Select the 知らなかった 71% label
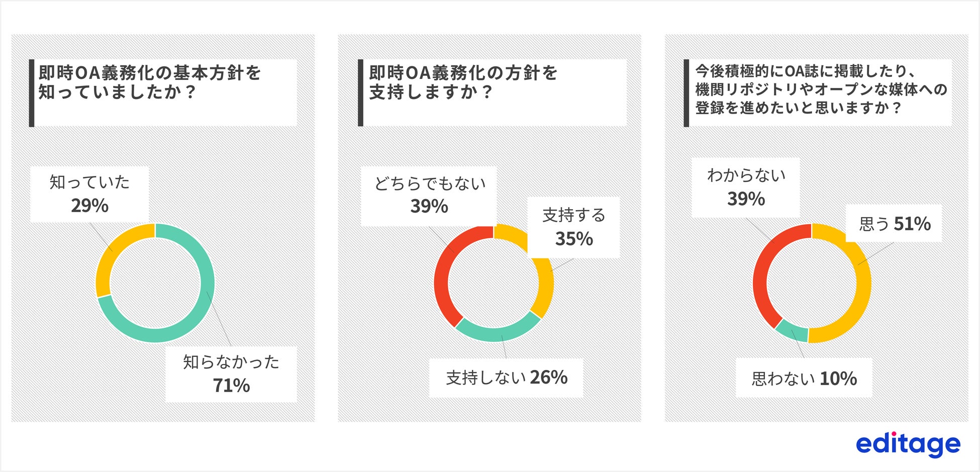This screenshot has width=980, height=472. point(231,374)
